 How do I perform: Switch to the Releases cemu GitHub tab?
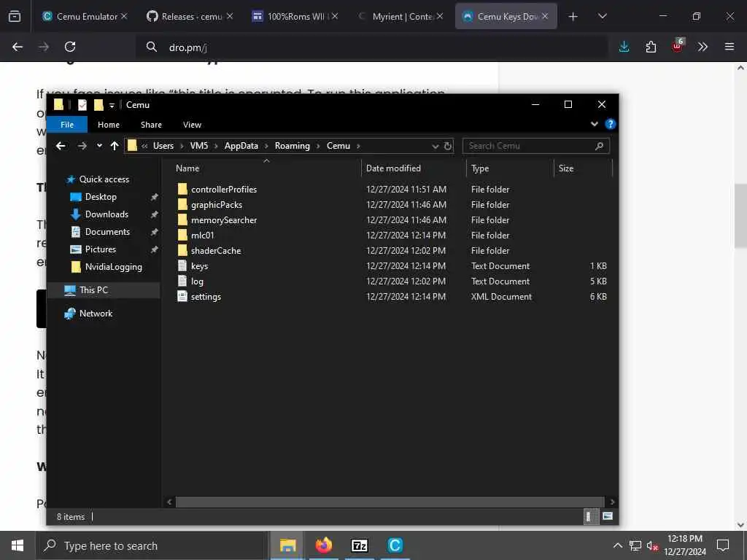click(190, 16)
